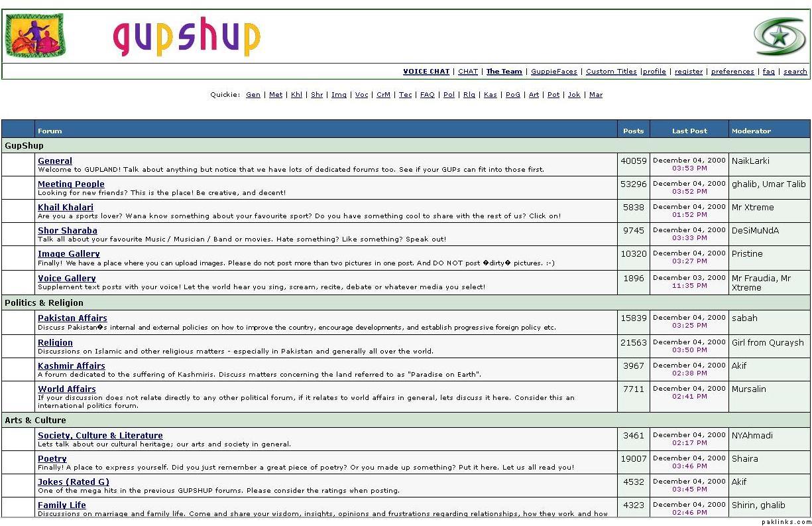The image size is (812, 526).
Task: Jump to Tec quickie shortcut
Action: pyautogui.click(x=405, y=95)
